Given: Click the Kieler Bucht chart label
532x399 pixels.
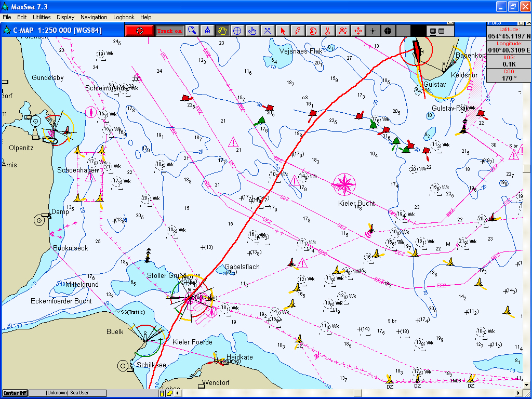Looking at the screenshot, I should [356, 203].
